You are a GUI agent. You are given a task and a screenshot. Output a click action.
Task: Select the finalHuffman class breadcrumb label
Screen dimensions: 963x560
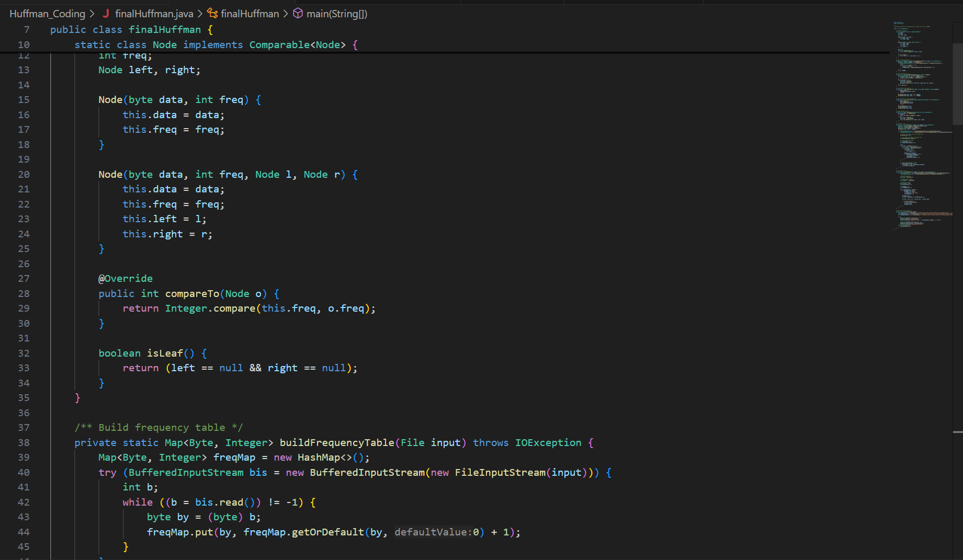pyautogui.click(x=250, y=14)
